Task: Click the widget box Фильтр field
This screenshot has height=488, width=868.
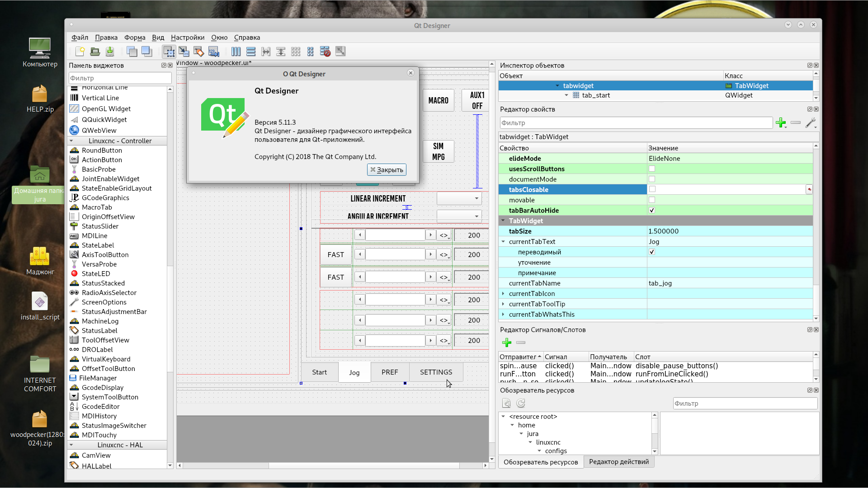Action: pyautogui.click(x=120, y=78)
